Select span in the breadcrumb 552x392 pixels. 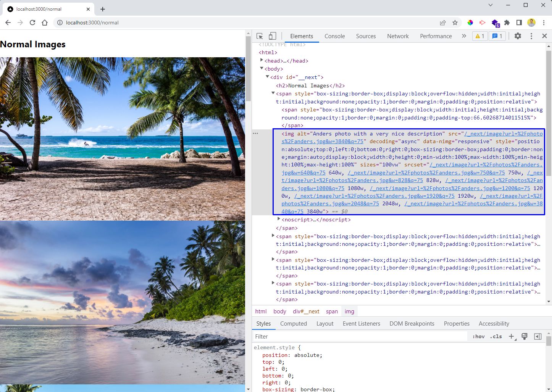(332, 311)
